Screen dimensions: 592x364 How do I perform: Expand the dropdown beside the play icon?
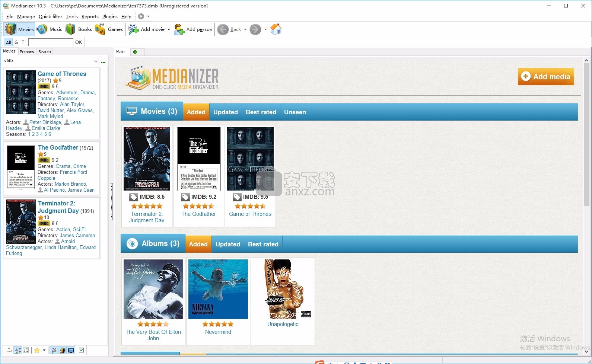click(148, 16)
